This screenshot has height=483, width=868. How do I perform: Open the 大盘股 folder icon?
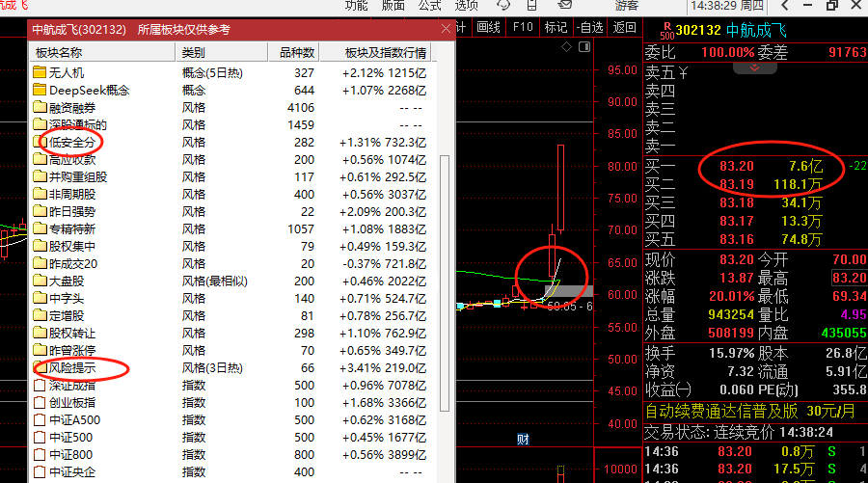[40, 282]
